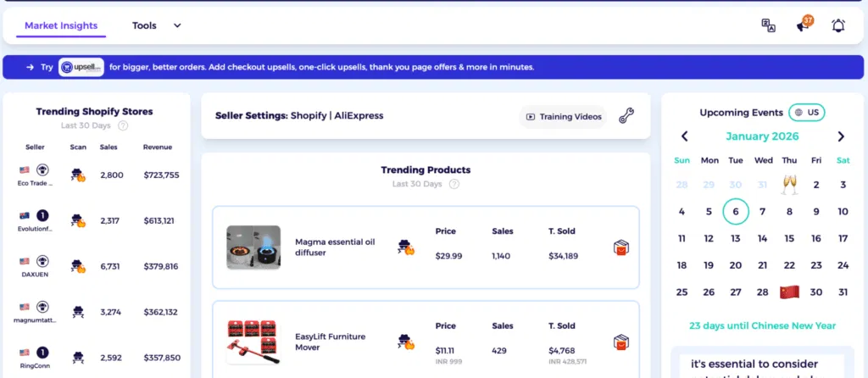Select January 6 in calendar
The image size is (868, 378).
[x=736, y=211]
